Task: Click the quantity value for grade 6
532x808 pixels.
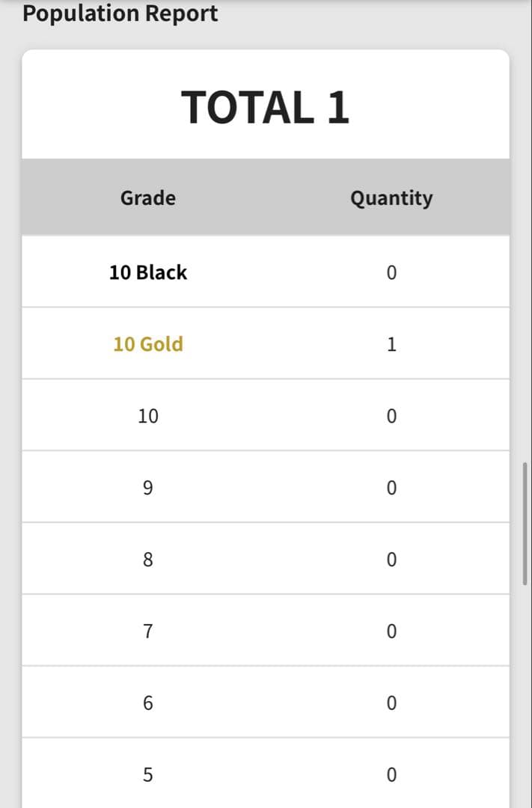Action: tap(391, 703)
